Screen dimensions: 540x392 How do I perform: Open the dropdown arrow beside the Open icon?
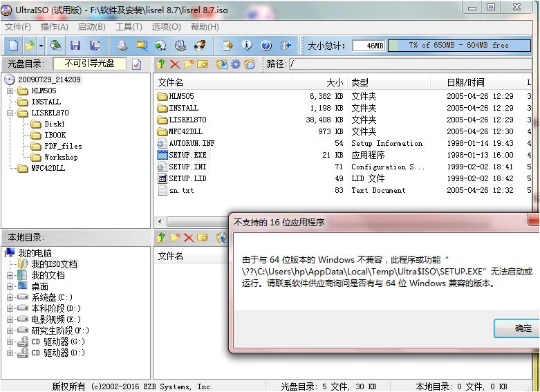click(x=41, y=46)
